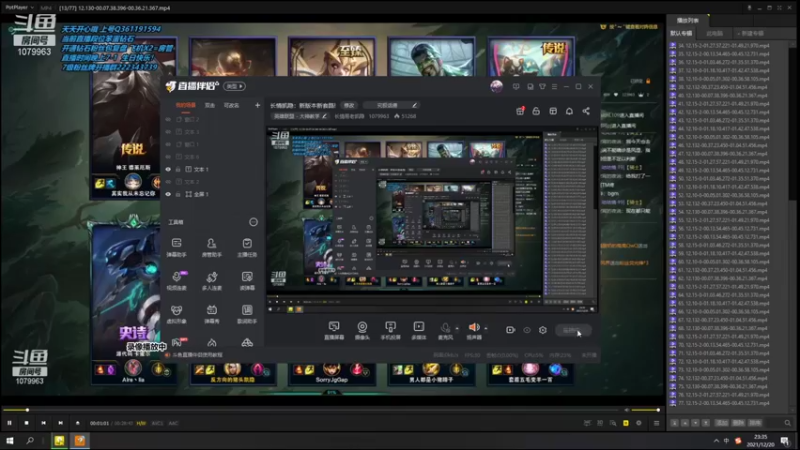
Task: Click the notification bell in streaming app
Action: coord(569,111)
